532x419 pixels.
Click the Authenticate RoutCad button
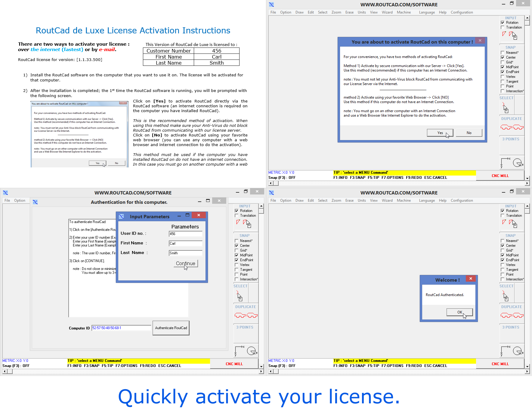coord(171,328)
